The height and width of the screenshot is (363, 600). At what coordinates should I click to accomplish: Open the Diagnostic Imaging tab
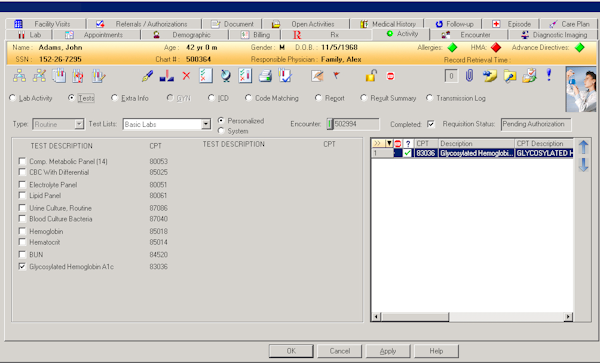553,35
